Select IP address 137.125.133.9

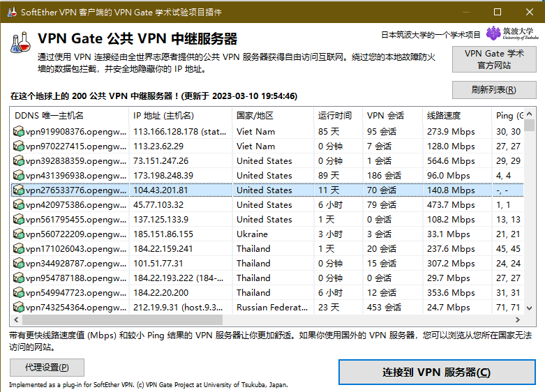pos(160,219)
